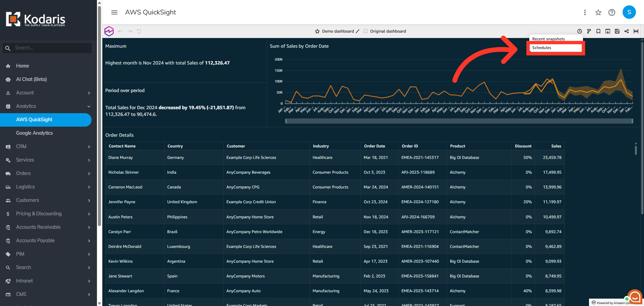644x306 pixels.
Task: Select Schedules from the dropdown menu
Action: (555, 48)
